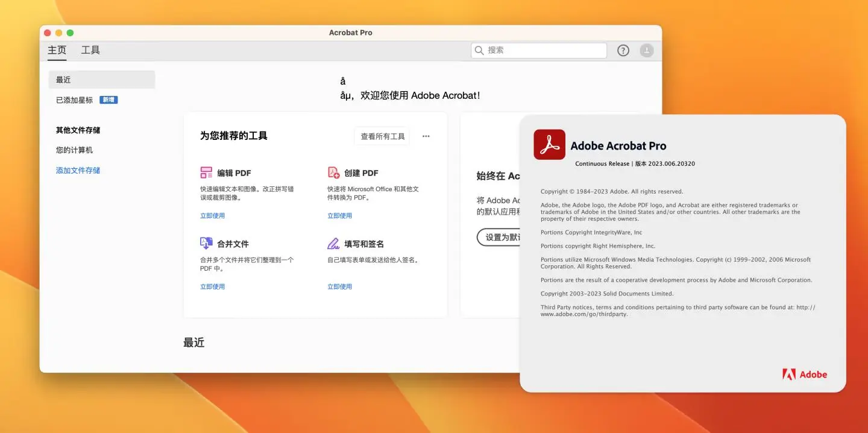Click the 添加文件存储 link
The height and width of the screenshot is (433, 868).
pyautogui.click(x=78, y=171)
